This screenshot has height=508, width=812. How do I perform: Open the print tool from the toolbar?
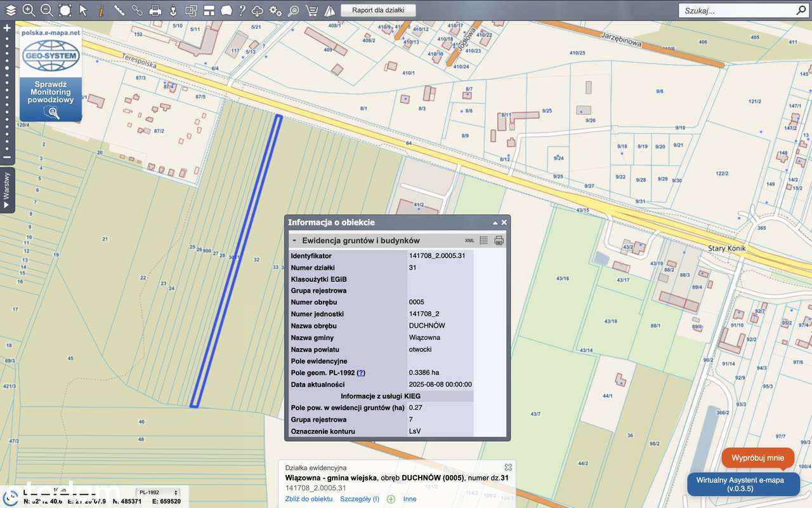click(155, 10)
